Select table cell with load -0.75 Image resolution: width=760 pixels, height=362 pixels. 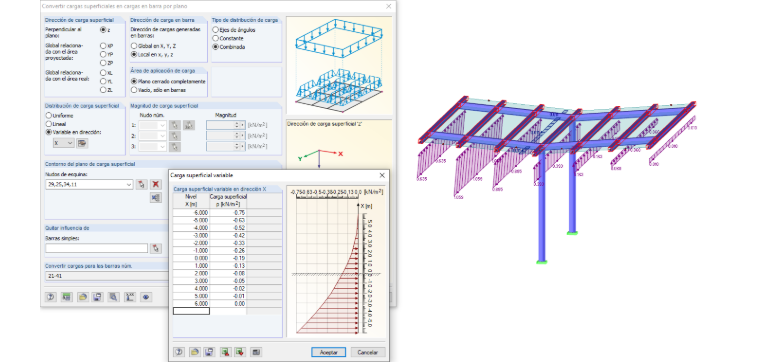[x=228, y=213]
